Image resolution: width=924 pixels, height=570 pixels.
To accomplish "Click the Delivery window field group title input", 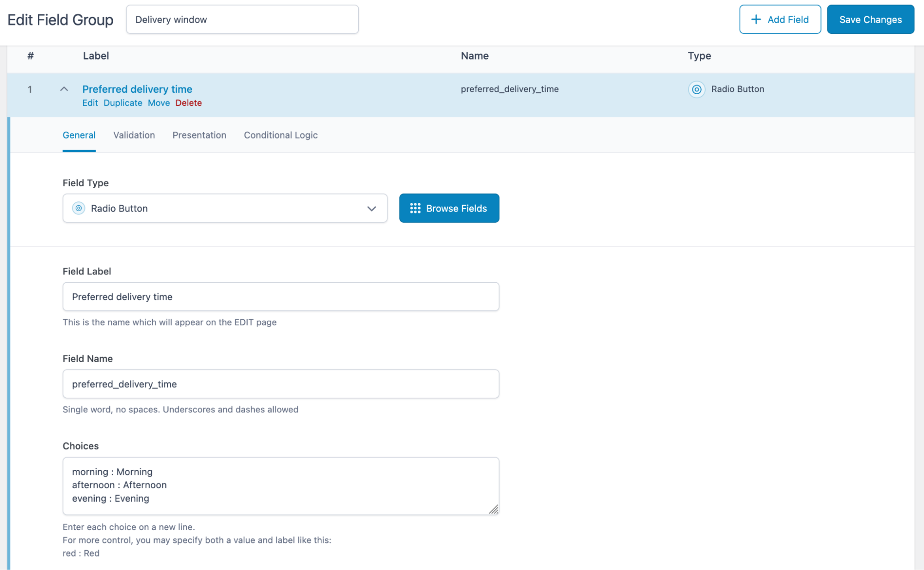I will coord(242,19).
